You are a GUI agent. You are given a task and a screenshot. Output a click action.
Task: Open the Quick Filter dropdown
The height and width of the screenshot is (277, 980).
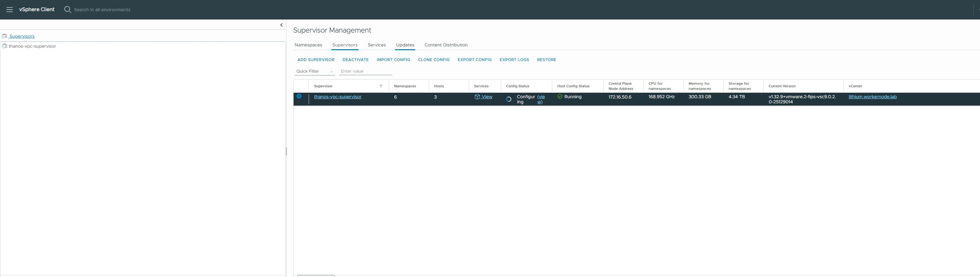(x=315, y=71)
